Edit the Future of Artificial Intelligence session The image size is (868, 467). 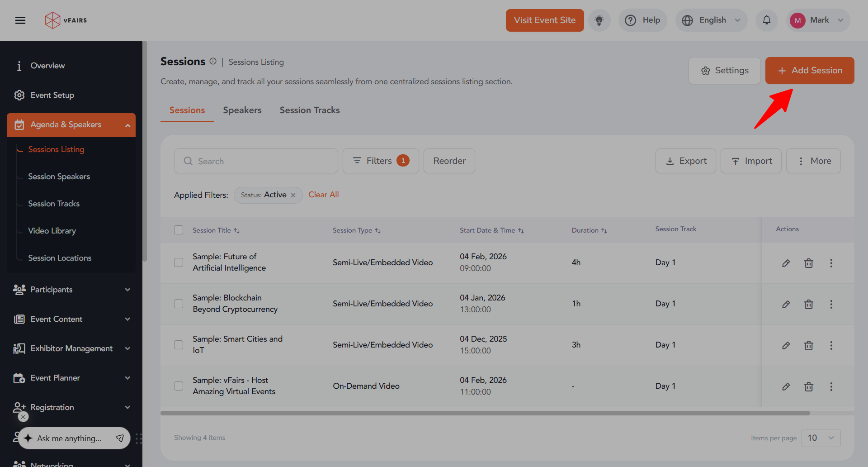(786, 263)
